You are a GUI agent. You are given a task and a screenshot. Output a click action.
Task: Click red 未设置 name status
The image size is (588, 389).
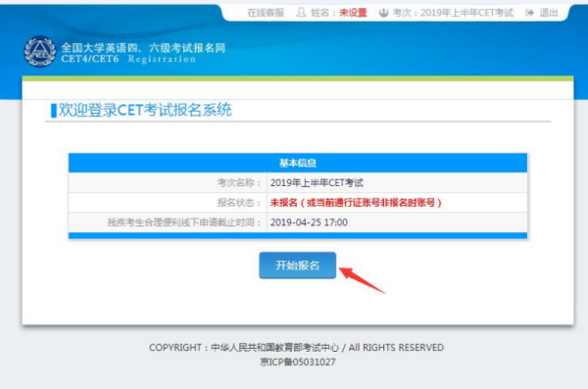pyautogui.click(x=353, y=13)
